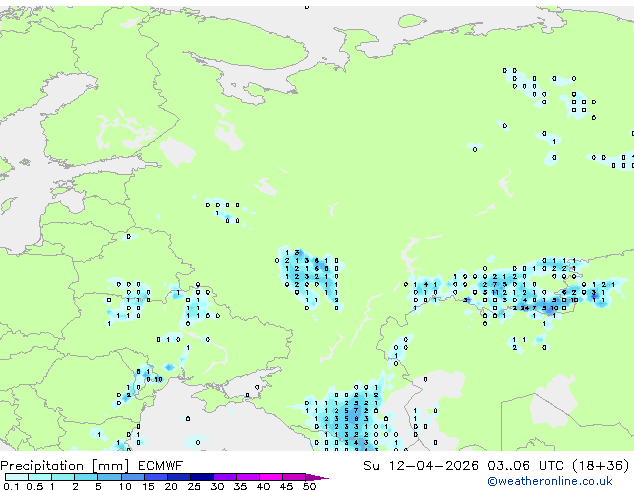This screenshot has width=634, height=490.
Task: Pick the 20–25 mm dark blue swatch
Action: click(179, 477)
